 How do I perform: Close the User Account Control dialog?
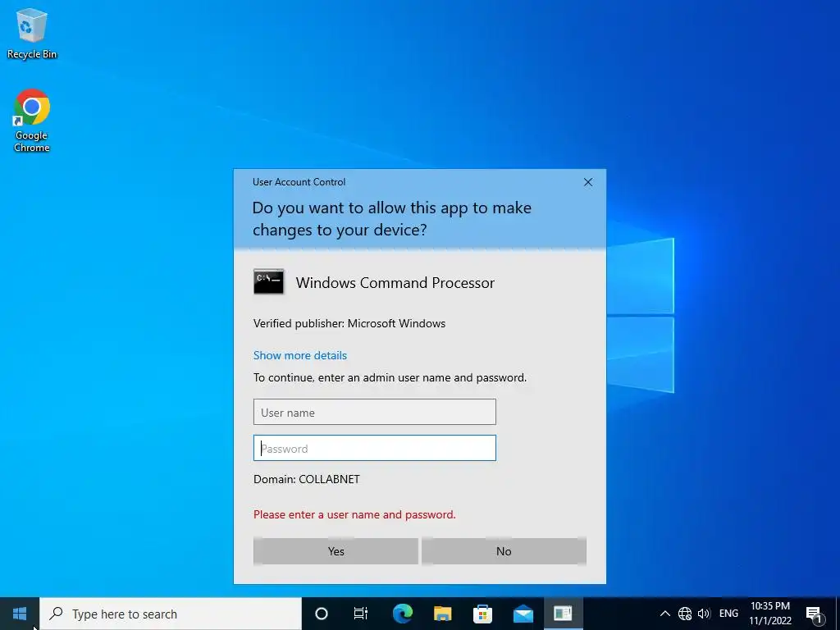tap(587, 182)
